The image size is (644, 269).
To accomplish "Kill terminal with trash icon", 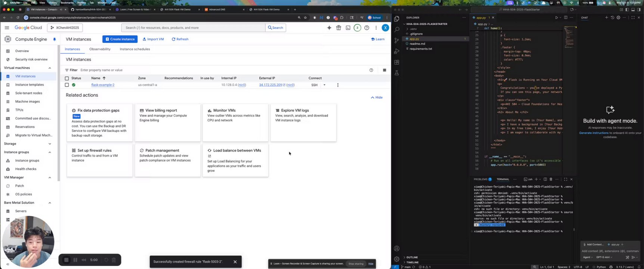I will (x=551, y=179).
